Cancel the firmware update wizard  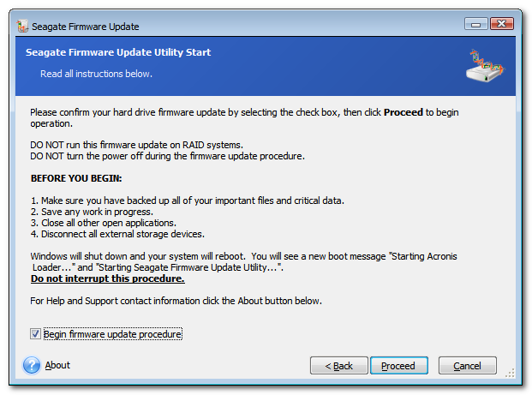pyautogui.click(x=467, y=366)
